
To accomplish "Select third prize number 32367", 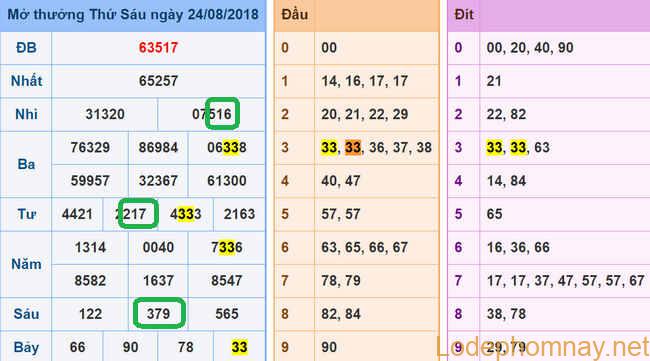I will coord(158,181).
